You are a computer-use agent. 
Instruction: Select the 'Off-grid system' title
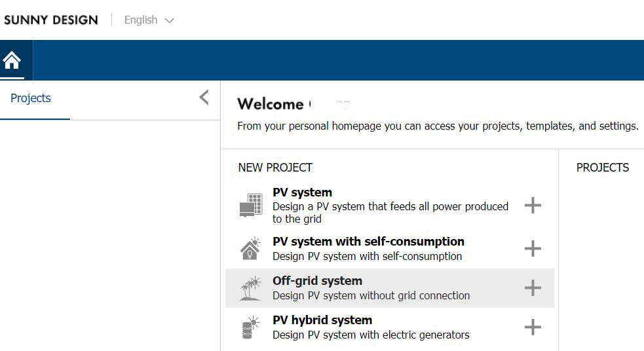317,281
